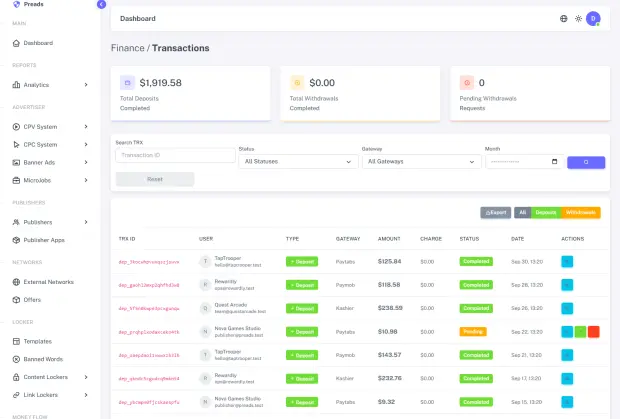Collapse the sidebar with the purple arrow button

(101, 4)
